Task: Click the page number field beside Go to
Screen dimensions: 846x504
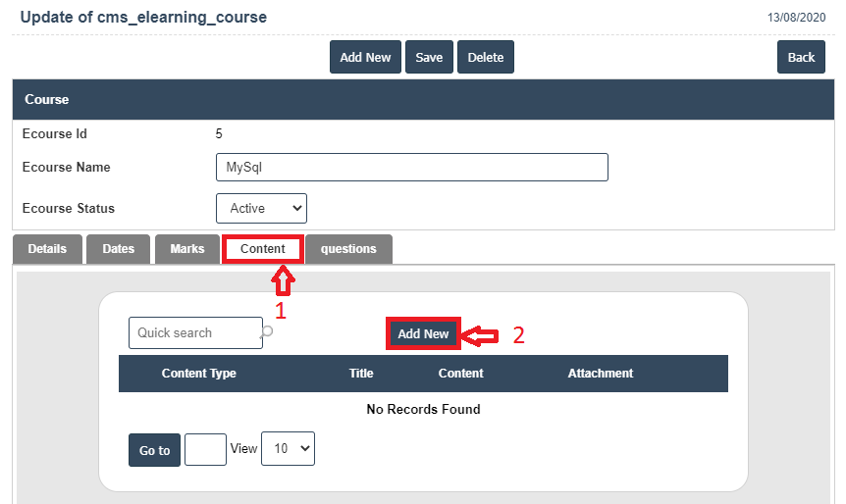Action: [x=205, y=449]
